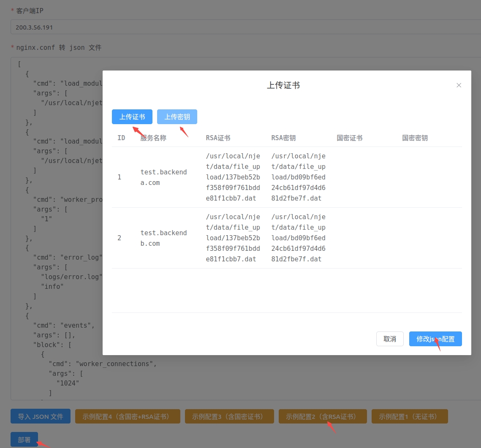The image size is (481, 448).
Task: Click the 国密密钥 column header
Action: [415, 138]
